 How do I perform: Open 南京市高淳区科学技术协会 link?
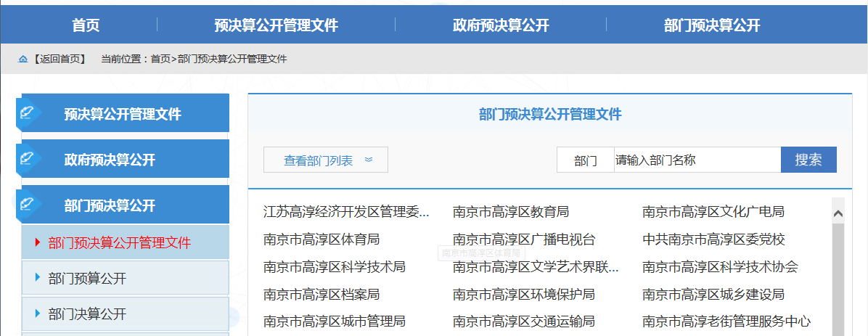click(x=720, y=267)
